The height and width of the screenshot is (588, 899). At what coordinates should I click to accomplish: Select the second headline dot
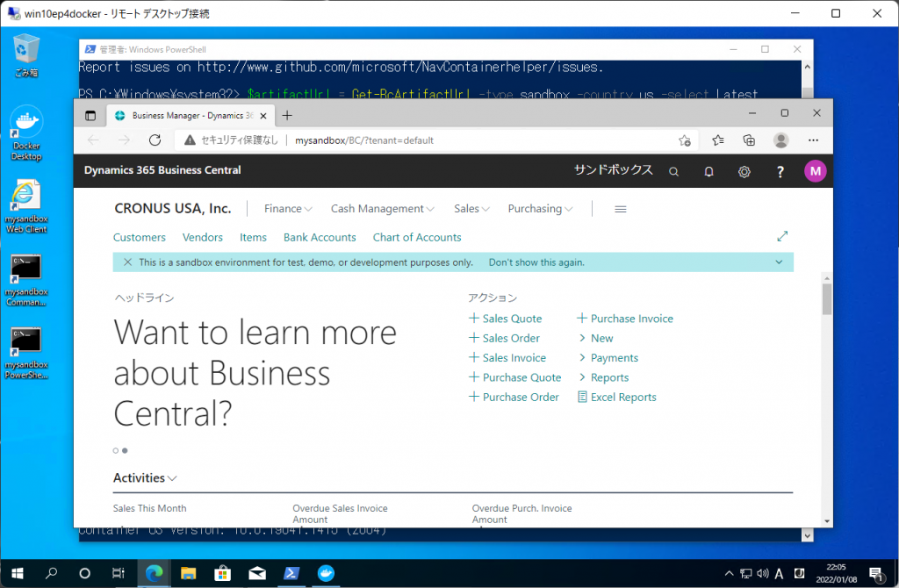tap(125, 450)
